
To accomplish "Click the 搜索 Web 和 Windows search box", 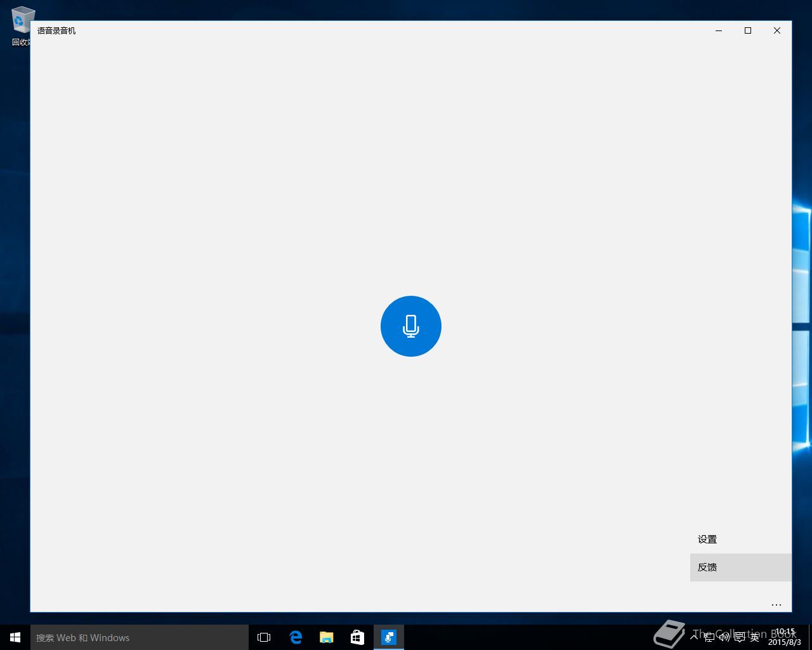I will [x=140, y=637].
